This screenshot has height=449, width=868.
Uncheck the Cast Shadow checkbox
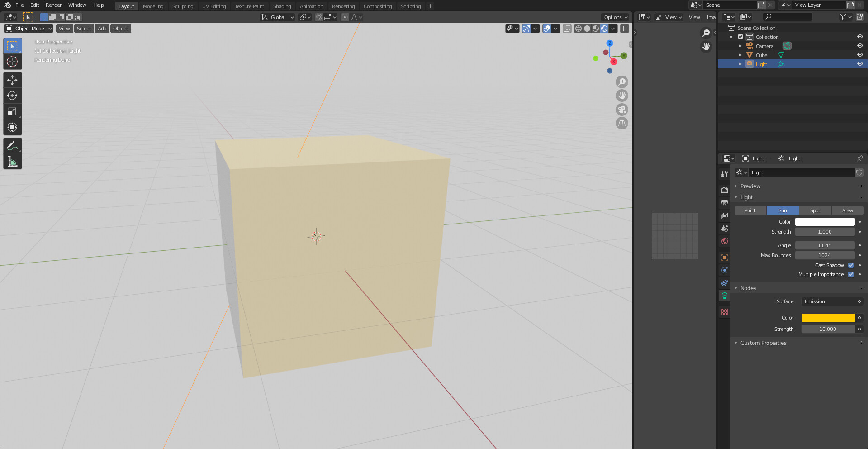tap(851, 265)
